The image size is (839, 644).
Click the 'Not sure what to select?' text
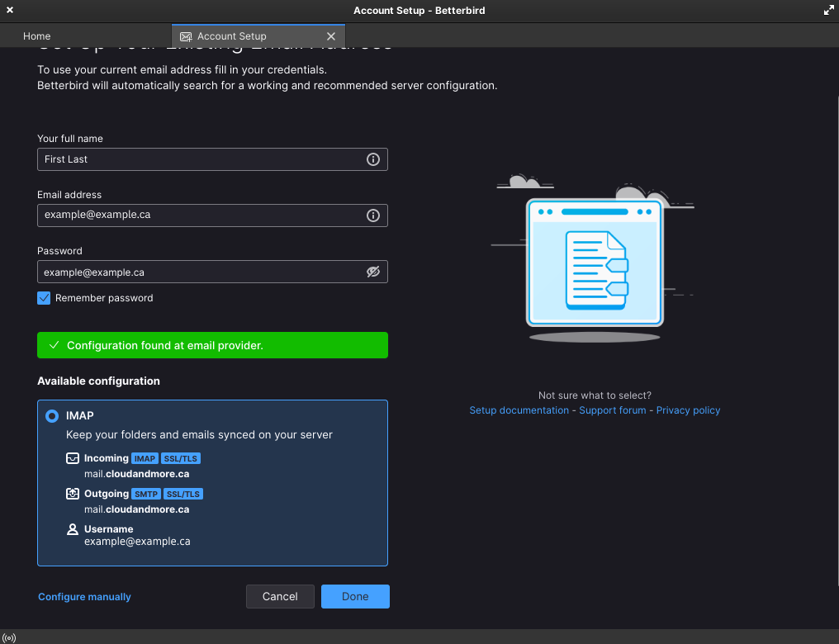595,395
